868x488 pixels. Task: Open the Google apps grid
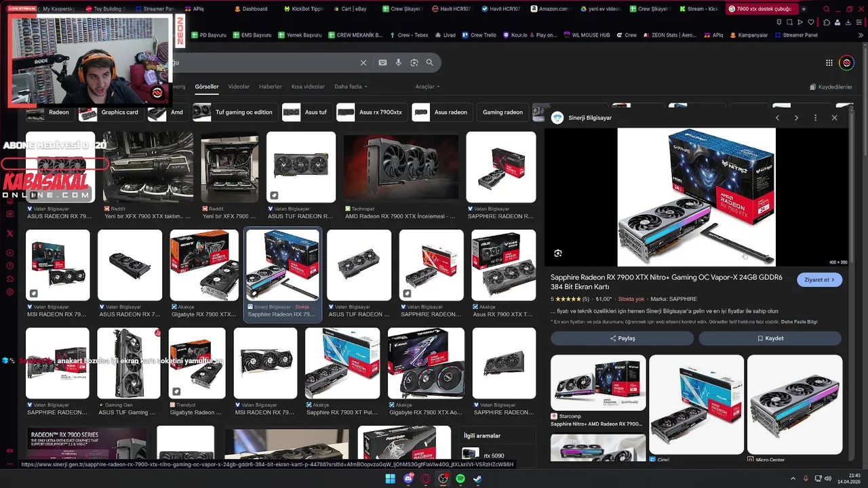click(829, 63)
